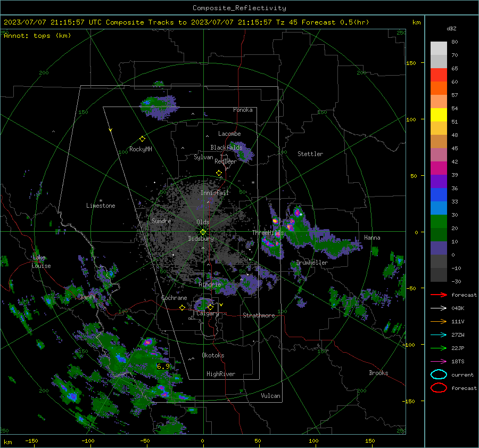The height and width of the screenshot is (448, 479).
Task: Click the slate purple swatch between 10 and 0 dBZ
Action: pos(439,248)
